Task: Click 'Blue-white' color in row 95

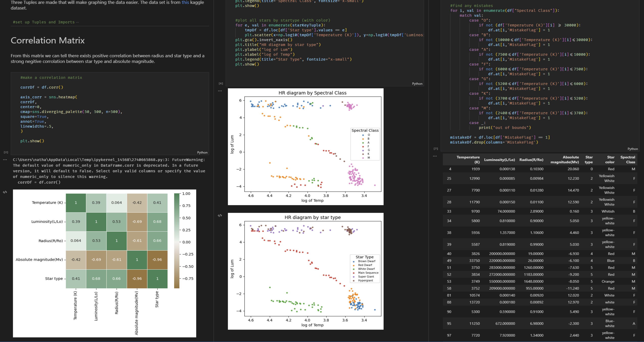Action: point(609,324)
